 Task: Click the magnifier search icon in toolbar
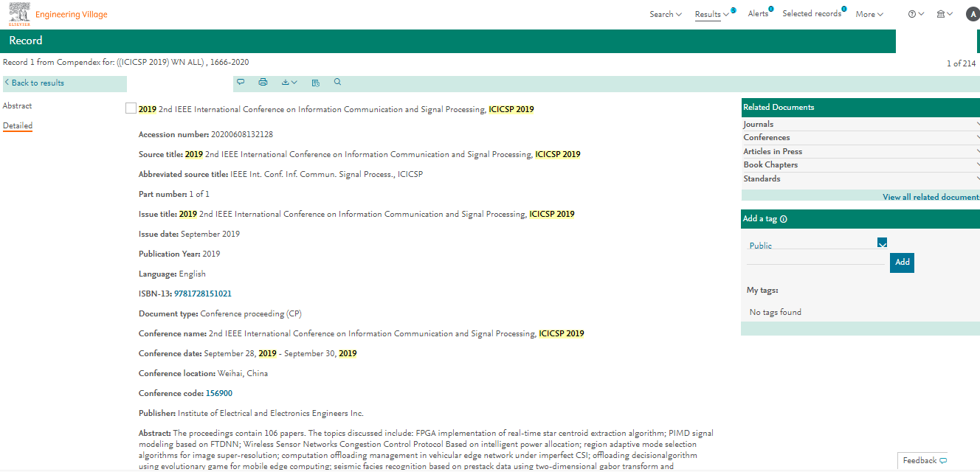[338, 82]
